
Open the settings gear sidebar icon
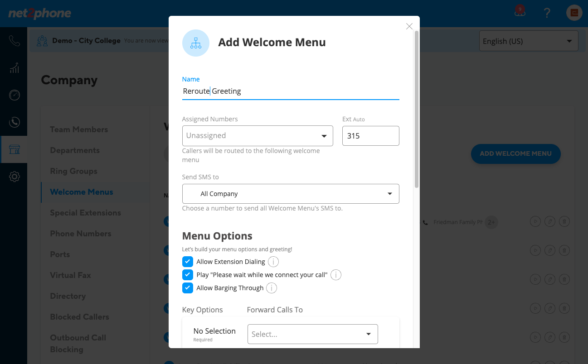pyautogui.click(x=15, y=177)
